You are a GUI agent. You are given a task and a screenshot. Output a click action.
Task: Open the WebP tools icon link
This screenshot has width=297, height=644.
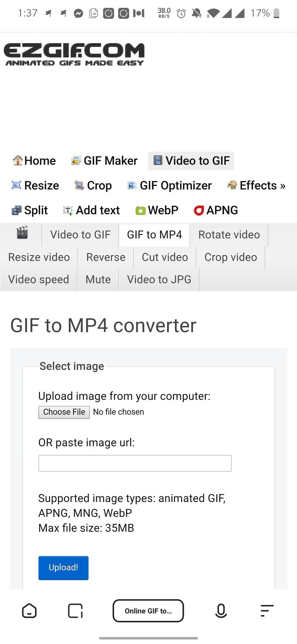(141, 211)
